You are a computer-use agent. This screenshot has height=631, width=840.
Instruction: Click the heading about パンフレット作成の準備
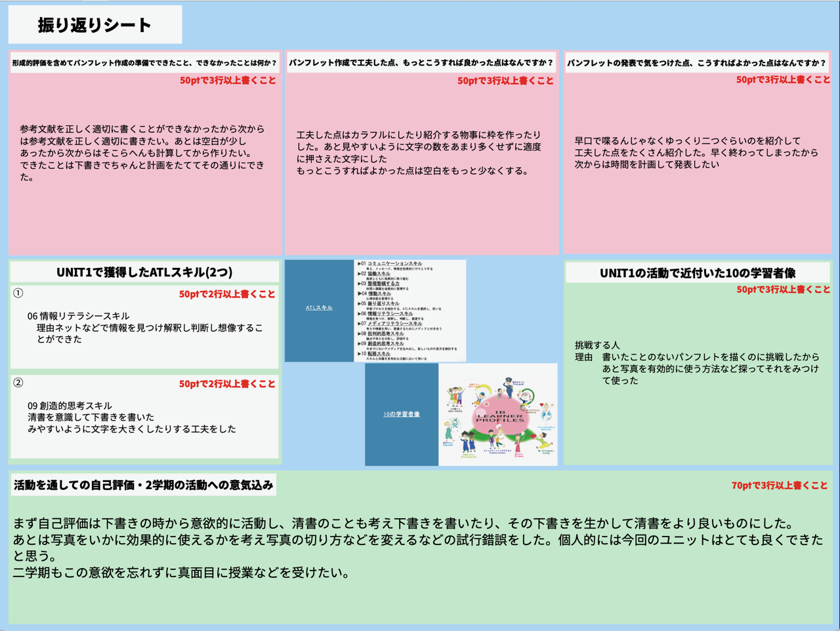144,63
